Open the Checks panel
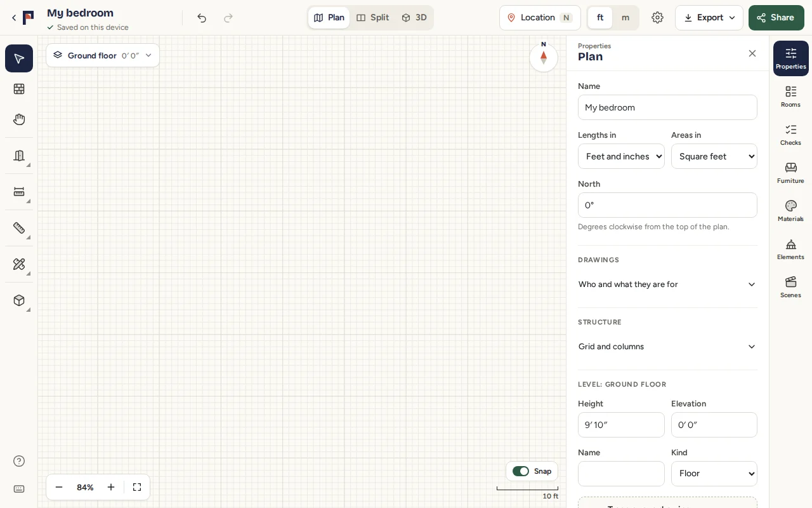Image resolution: width=812 pixels, height=508 pixels. 790,135
